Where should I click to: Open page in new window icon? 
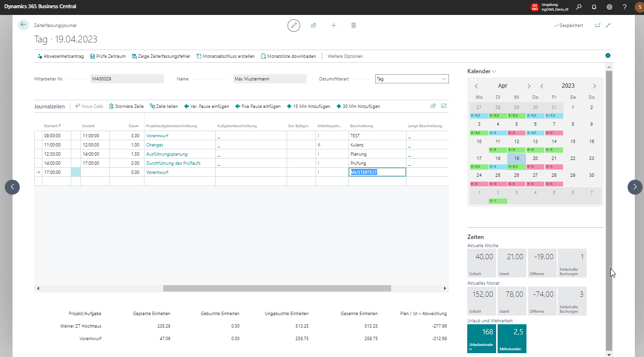tap(598, 26)
